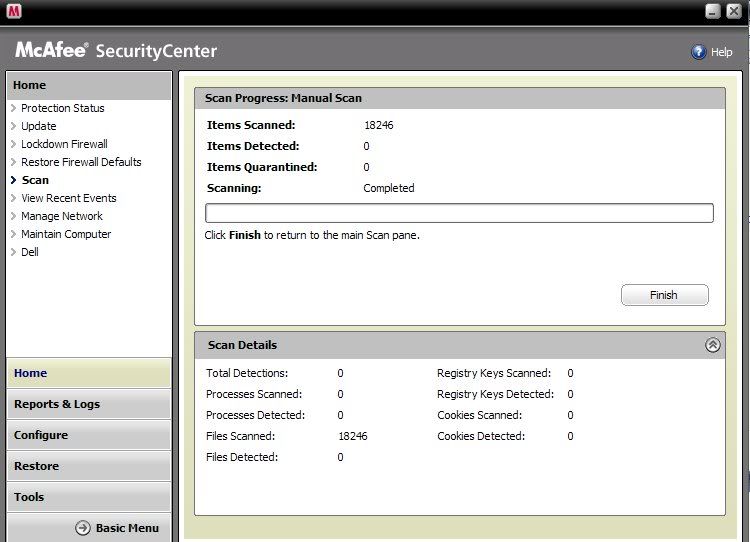The height and width of the screenshot is (542, 750).
Task: Collapse Scan Details with the double-chevron icon
Action: 713,345
